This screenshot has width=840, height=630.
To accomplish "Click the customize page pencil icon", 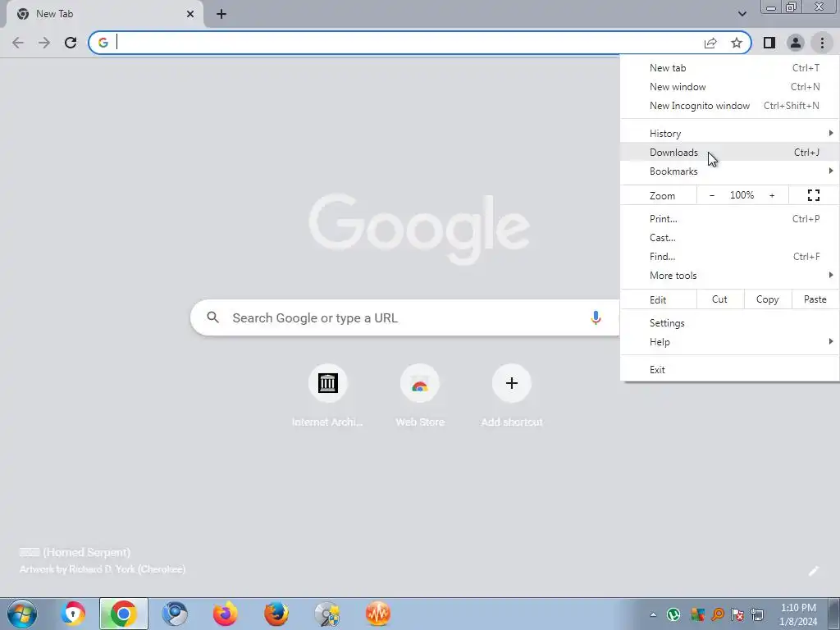I will point(813,571).
